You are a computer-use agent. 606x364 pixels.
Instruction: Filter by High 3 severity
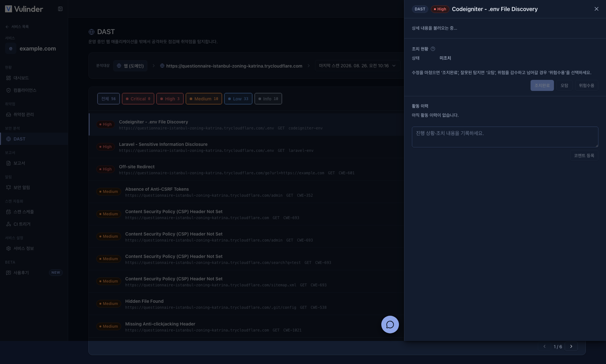coord(170,99)
